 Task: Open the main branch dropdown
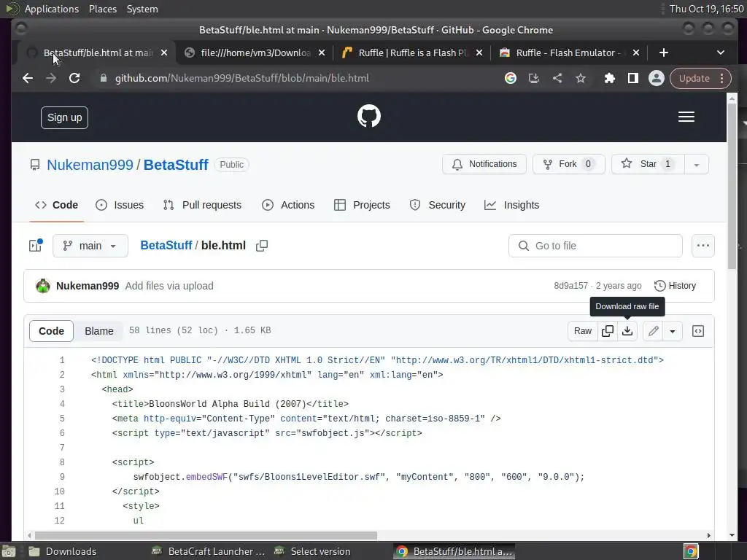pyautogui.click(x=90, y=246)
